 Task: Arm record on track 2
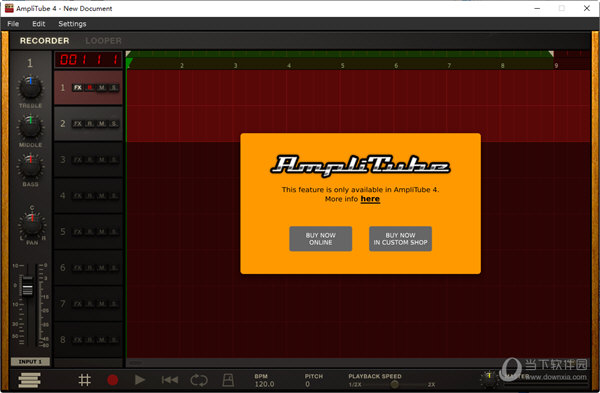click(x=90, y=124)
